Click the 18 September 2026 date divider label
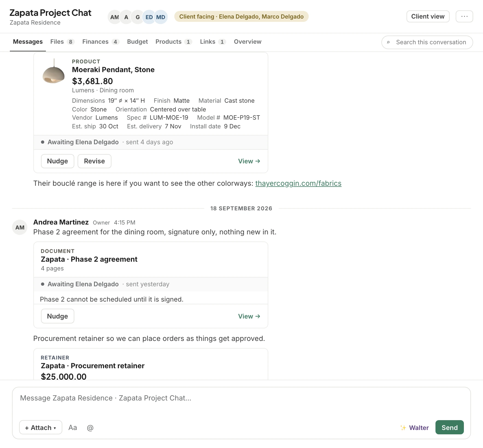 point(241,208)
